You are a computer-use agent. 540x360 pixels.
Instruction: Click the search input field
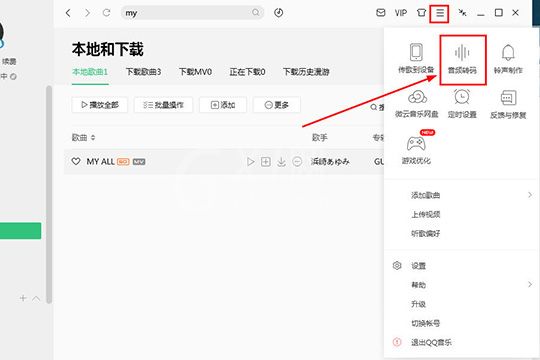tap(192, 13)
